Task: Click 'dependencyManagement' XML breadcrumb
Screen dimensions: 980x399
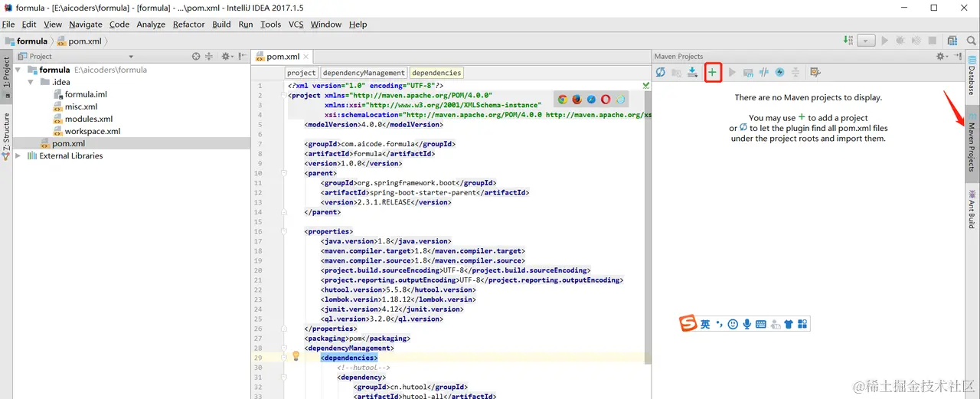Action: 364,73
